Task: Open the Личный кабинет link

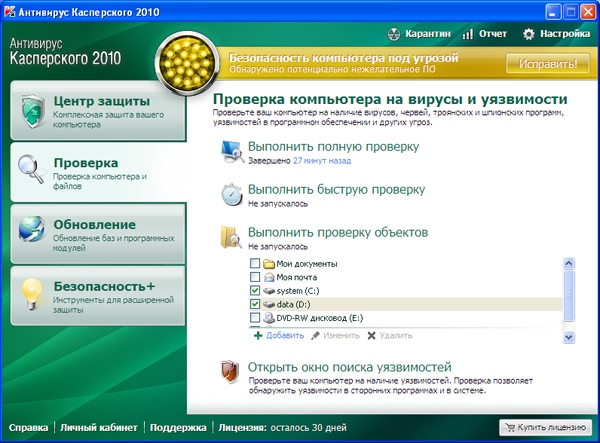Action: 98,427
